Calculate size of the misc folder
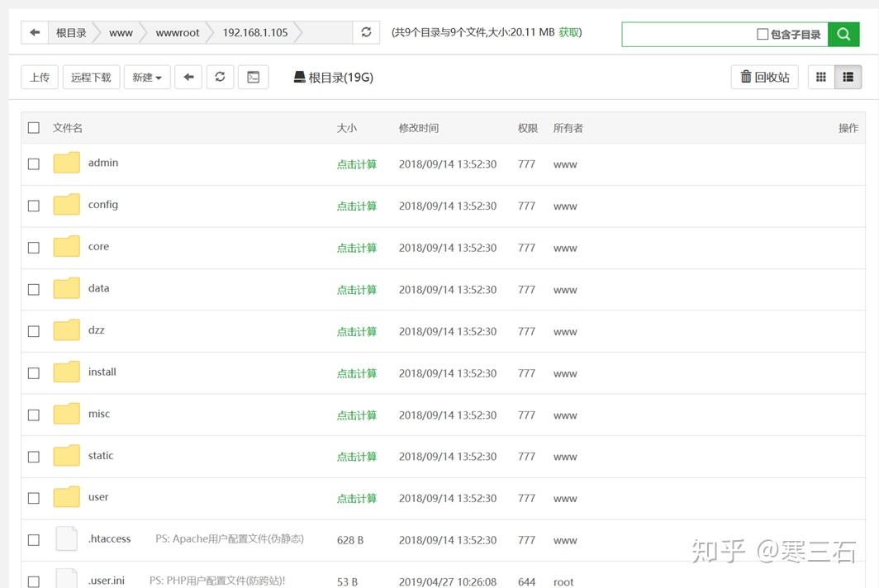 [357, 415]
